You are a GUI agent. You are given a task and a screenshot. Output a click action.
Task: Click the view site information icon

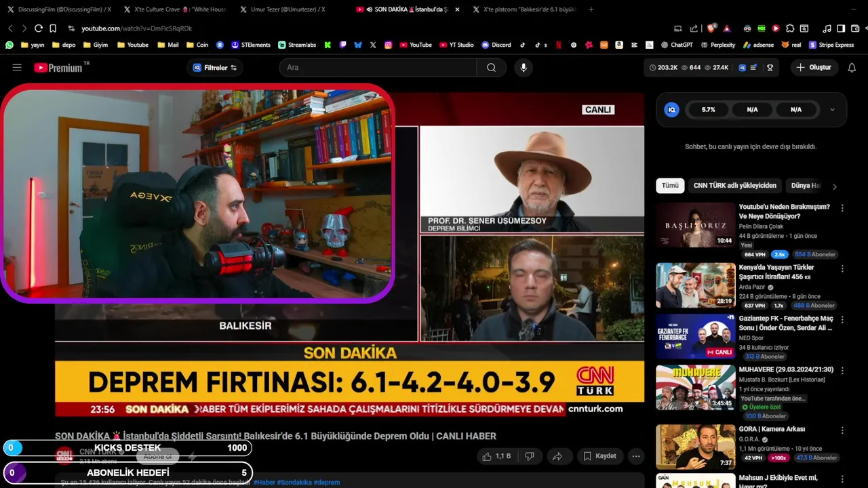pyautogui.click(x=71, y=28)
